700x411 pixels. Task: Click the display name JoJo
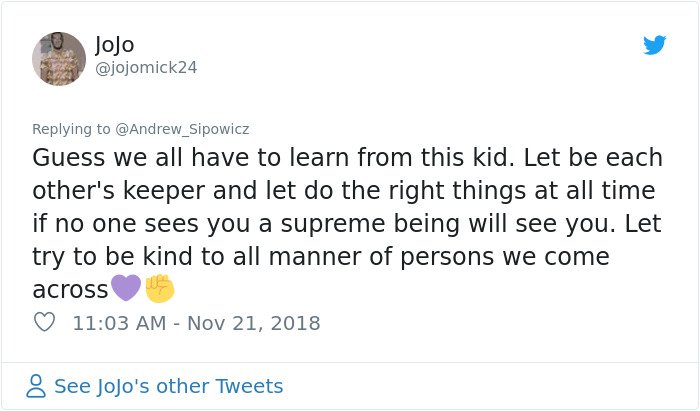[114, 45]
